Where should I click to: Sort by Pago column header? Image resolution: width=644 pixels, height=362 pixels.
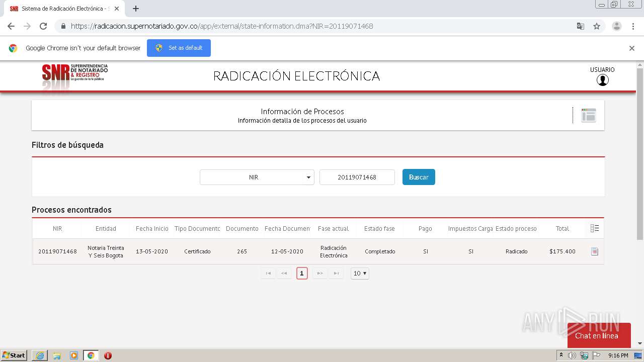[x=425, y=228]
